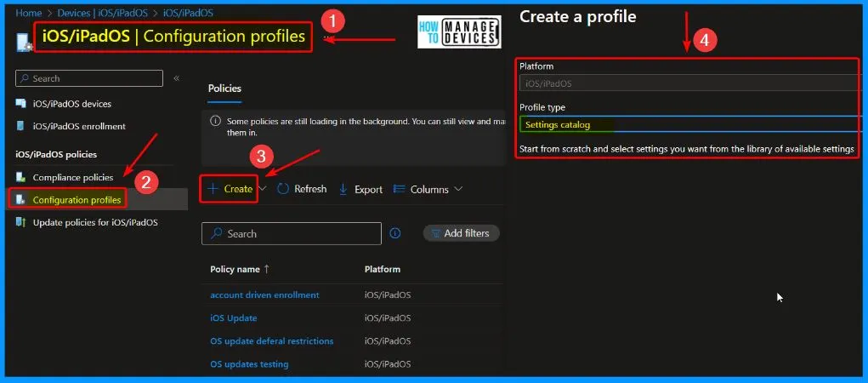Click Platform cell of OS updates testing row
Screen dimensions: 868x383
388,364
